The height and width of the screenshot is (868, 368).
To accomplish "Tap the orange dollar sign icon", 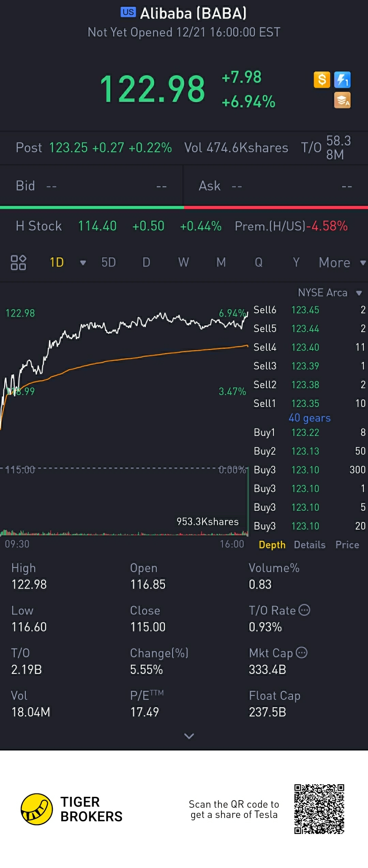I will click(322, 80).
